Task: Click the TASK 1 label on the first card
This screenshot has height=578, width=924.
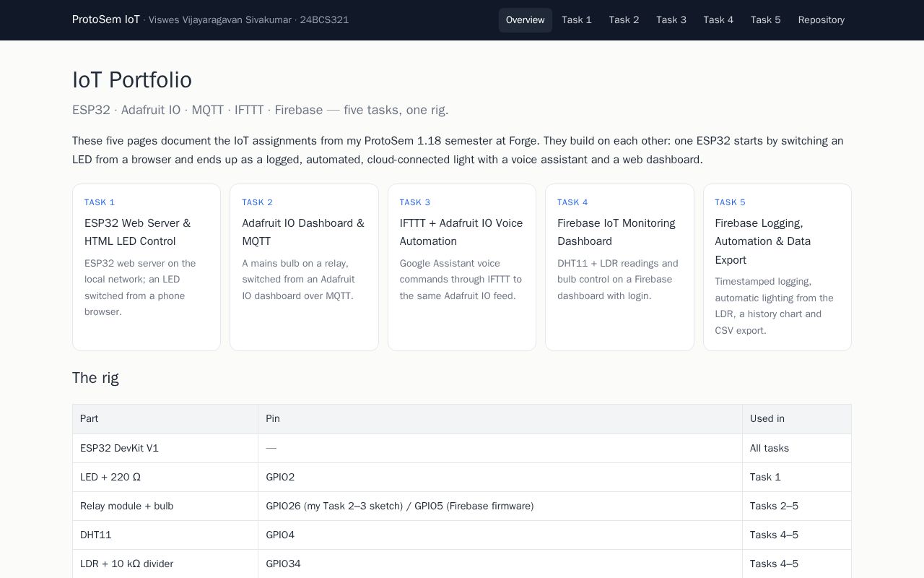Action: 100,202
